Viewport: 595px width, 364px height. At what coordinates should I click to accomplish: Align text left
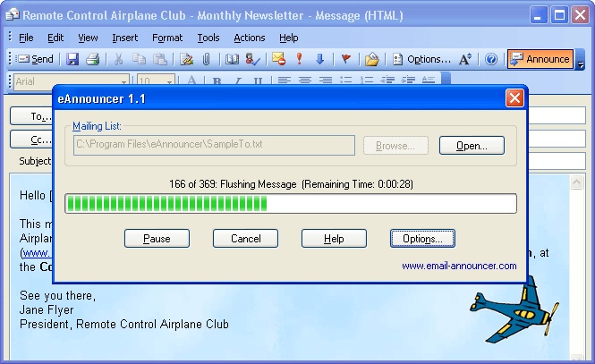[x=285, y=80]
